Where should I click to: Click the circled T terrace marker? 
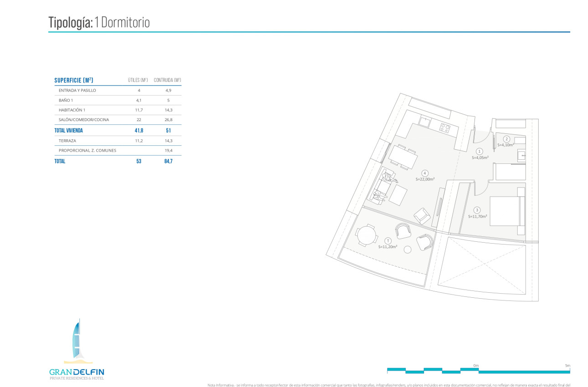coord(387,240)
